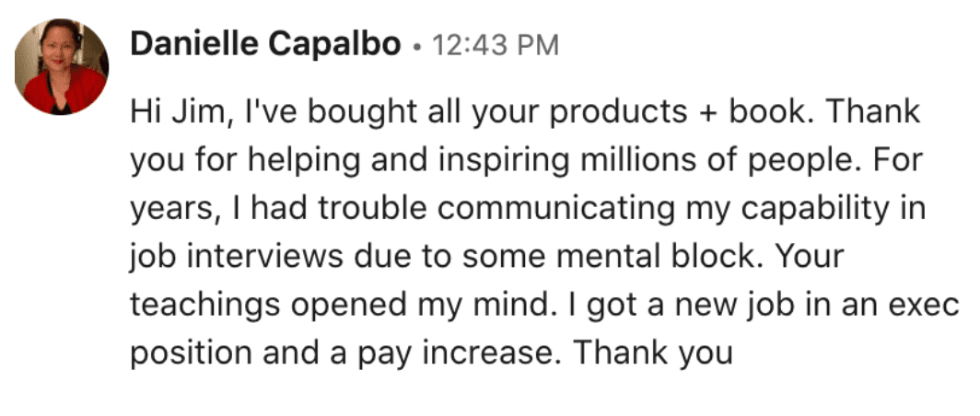Click Danielle Capalbo's profile picture
Screen dimensions: 980x416
click(62, 67)
